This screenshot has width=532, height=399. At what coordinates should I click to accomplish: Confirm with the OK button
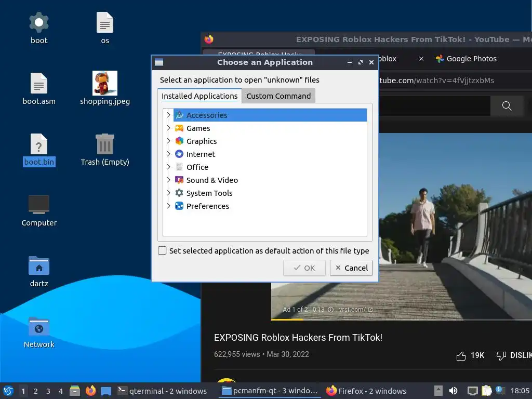point(304,268)
